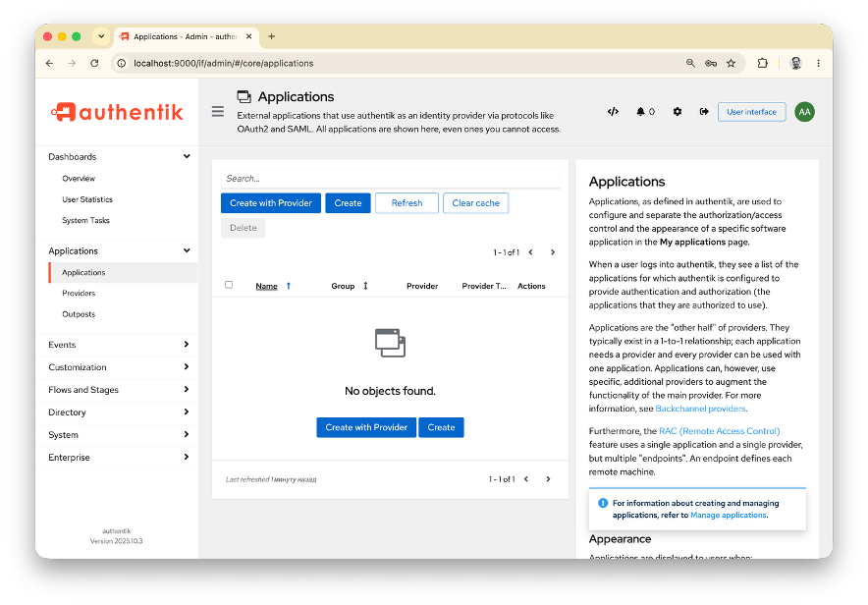Viewport: 868px width, 605px height.
Task: Open the Backchannel providers link
Action: 700,409
